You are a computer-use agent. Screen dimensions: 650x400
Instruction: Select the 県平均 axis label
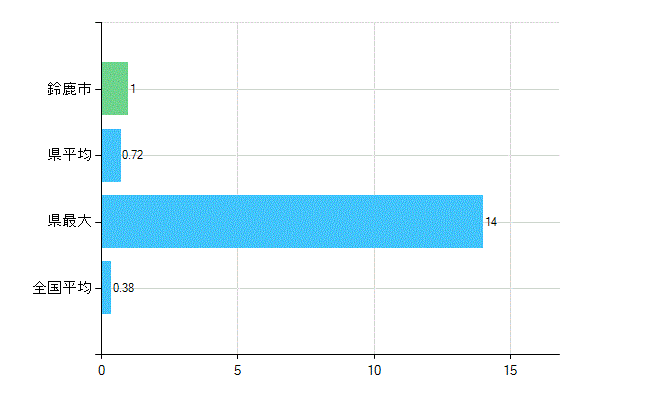(x=69, y=155)
